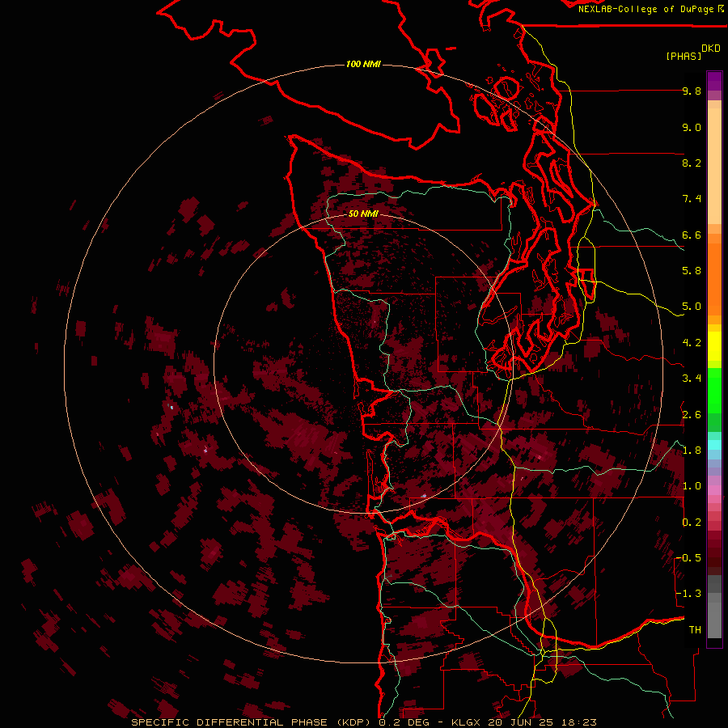Pick the bright green band on color bar

coord(714,391)
